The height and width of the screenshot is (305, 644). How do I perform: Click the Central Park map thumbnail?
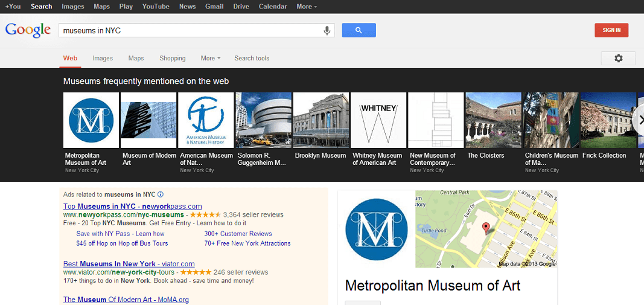(486, 229)
